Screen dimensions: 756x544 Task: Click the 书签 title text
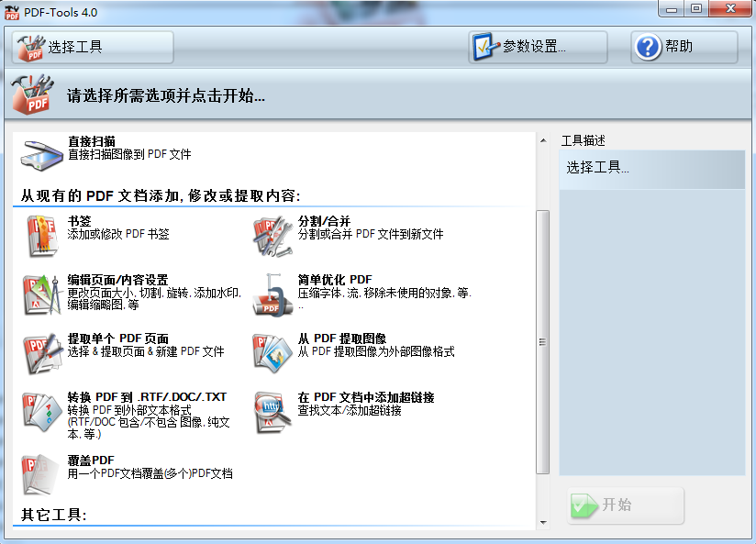(x=80, y=221)
